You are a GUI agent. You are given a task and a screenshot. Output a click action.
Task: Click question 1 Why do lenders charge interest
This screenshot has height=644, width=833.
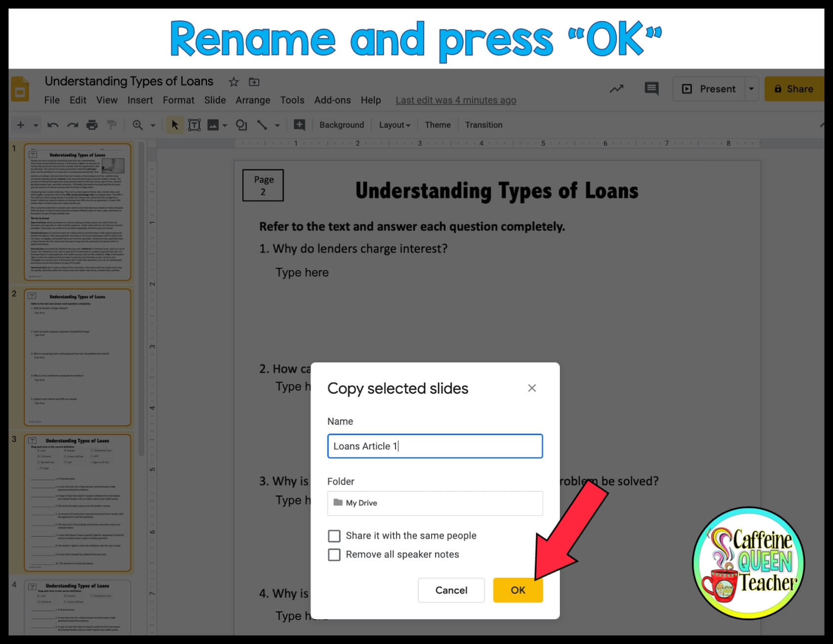click(x=354, y=248)
